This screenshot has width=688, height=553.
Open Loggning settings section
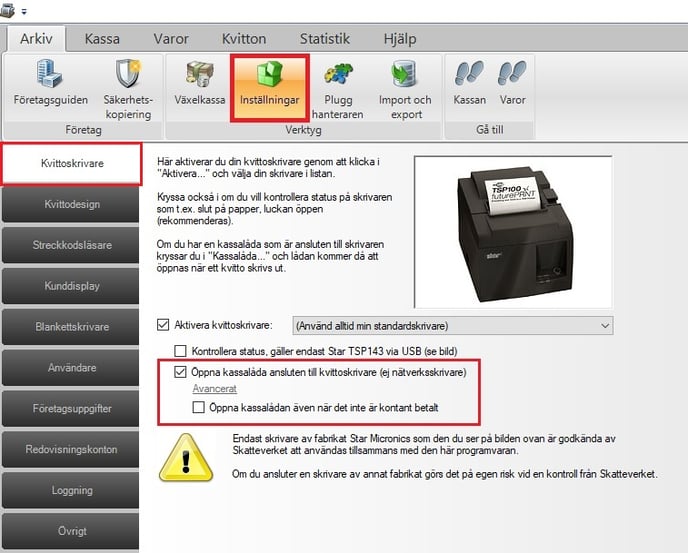coord(71,490)
